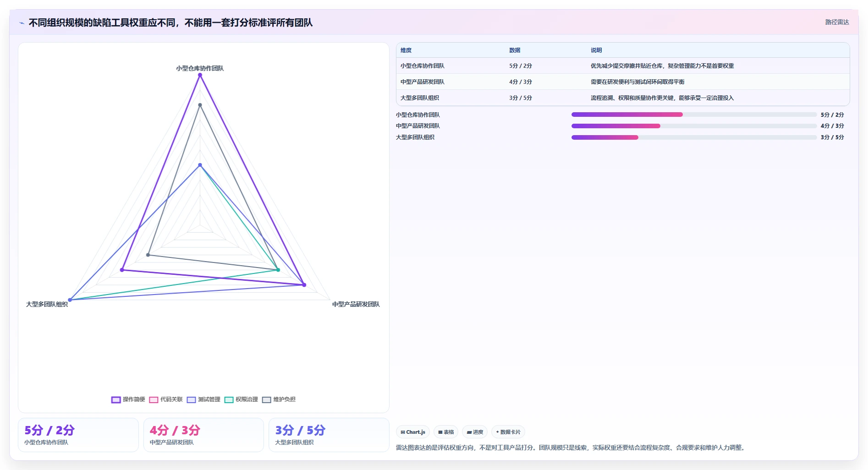Click the 表格 chip
The image size is (868, 470).
pos(446,432)
